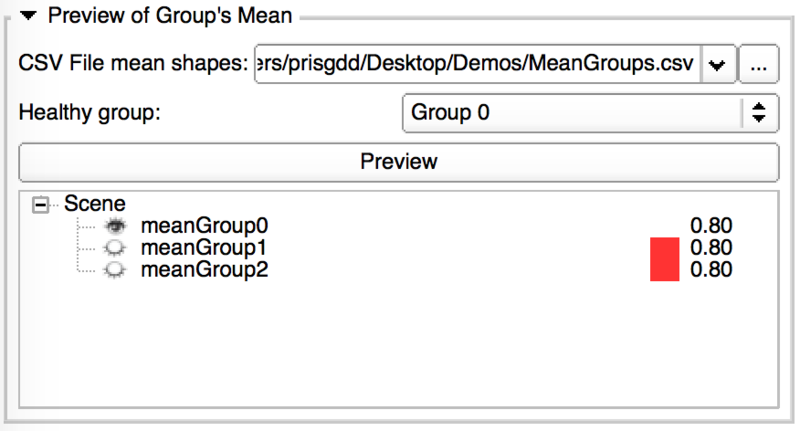
Task: Click the 0.80 opacity value of meanGroup1
Action: tap(711, 248)
